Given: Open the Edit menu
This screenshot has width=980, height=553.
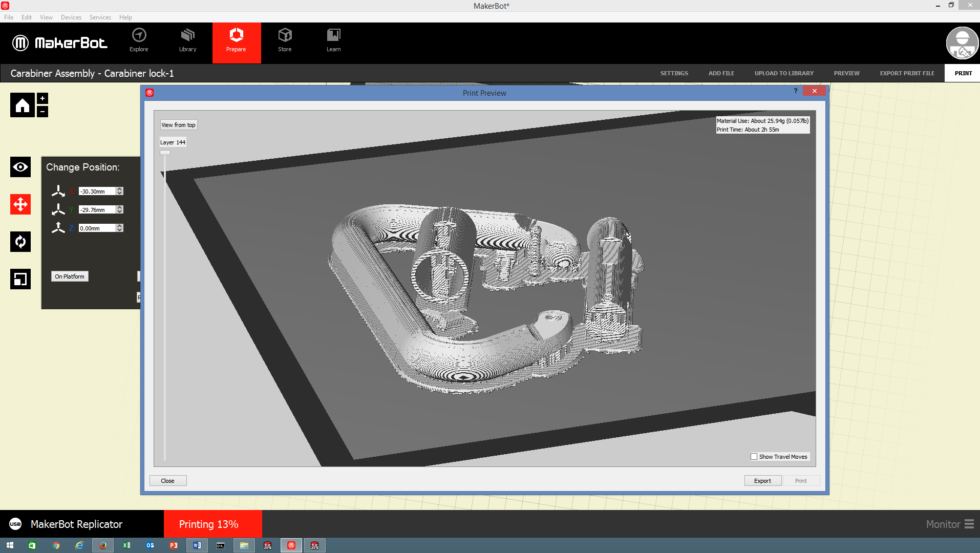Looking at the screenshot, I should tap(27, 17).
